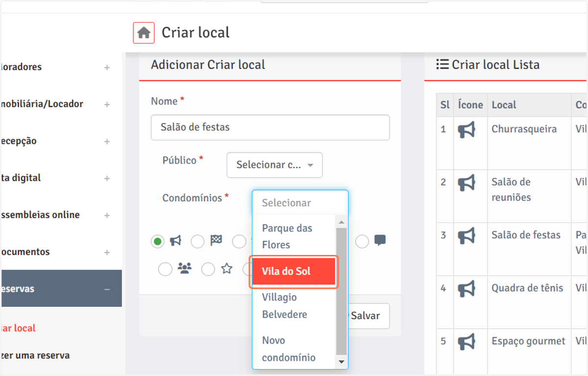The image size is (588, 376).
Task: Click the checkered flag icon option
Action: click(x=216, y=241)
